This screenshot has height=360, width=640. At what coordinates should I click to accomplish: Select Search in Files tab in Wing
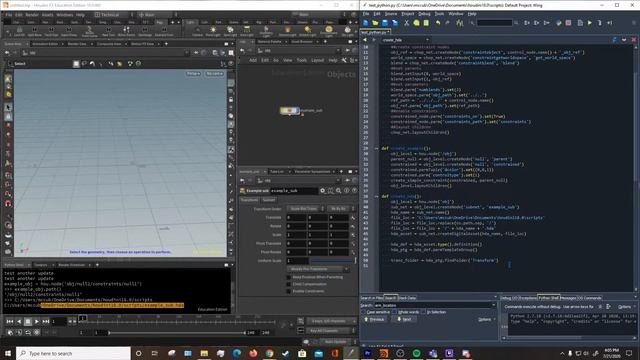tap(371, 298)
